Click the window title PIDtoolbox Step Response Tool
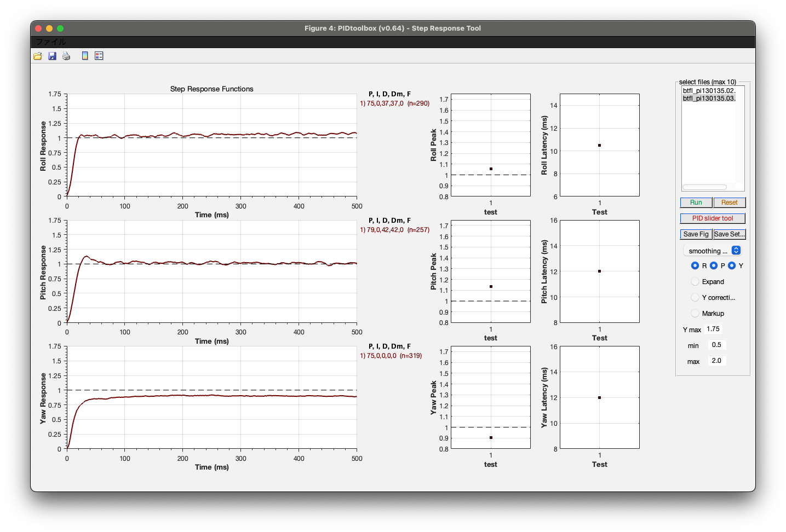 (393, 28)
